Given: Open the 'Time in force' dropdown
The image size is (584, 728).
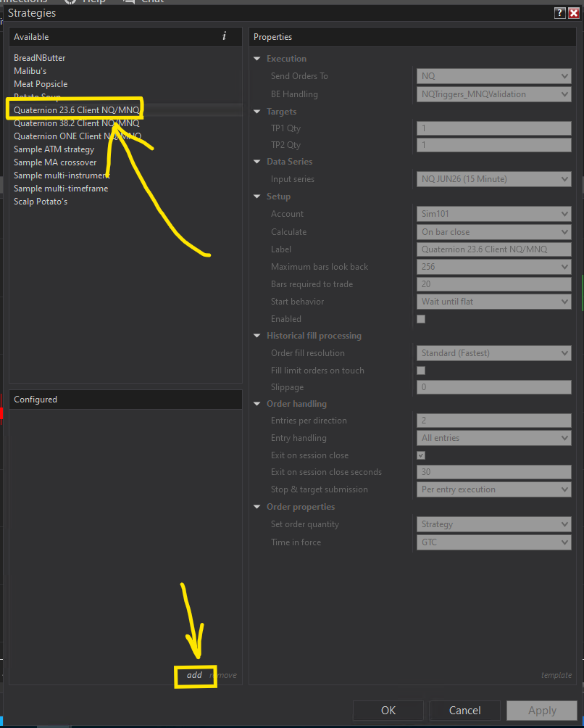Looking at the screenshot, I should pos(493,542).
